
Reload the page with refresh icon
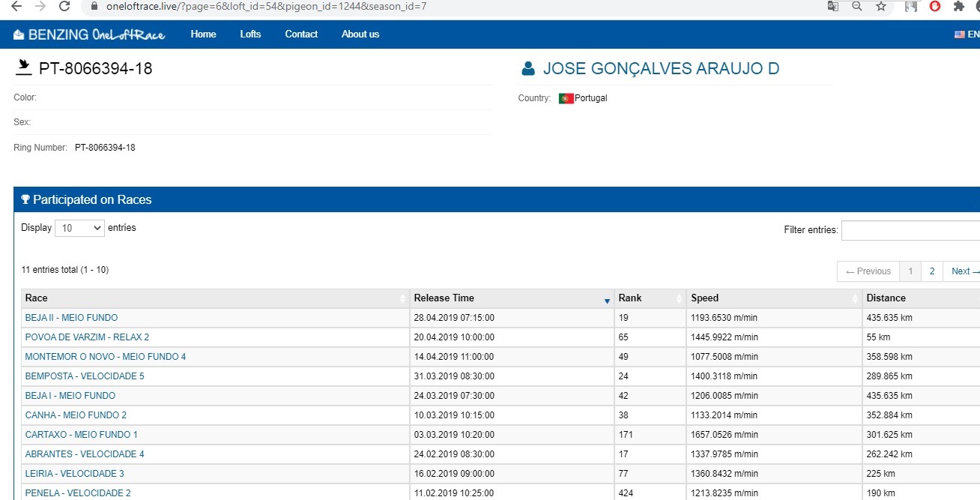(64, 7)
